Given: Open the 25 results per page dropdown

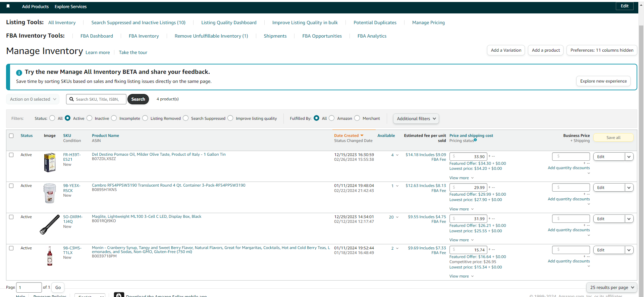Looking at the screenshot, I should pyautogui.click(x=612, y=288).
